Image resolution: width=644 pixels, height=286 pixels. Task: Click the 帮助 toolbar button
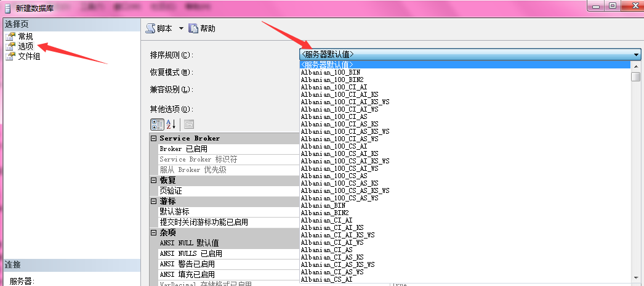pos(202,28)
